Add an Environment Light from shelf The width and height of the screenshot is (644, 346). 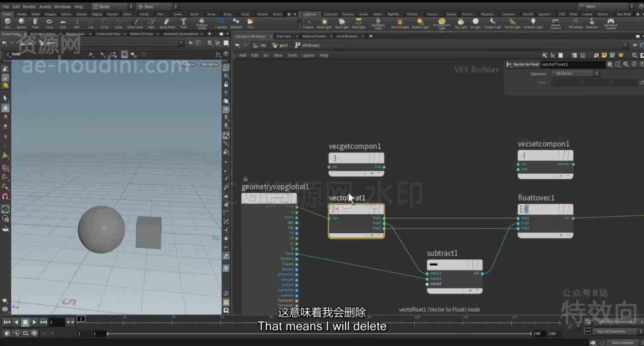[441, 24]
